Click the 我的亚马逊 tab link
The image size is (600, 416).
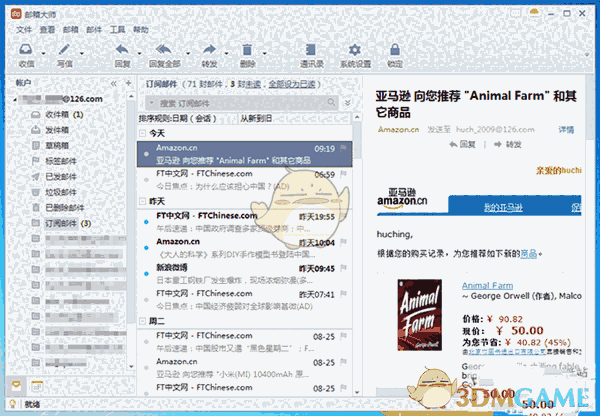503,207
